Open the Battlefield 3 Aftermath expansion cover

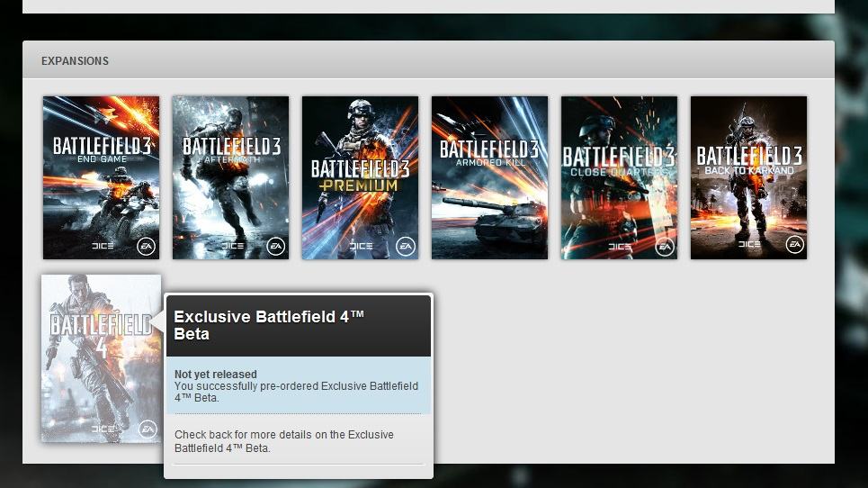click(230, 177)
